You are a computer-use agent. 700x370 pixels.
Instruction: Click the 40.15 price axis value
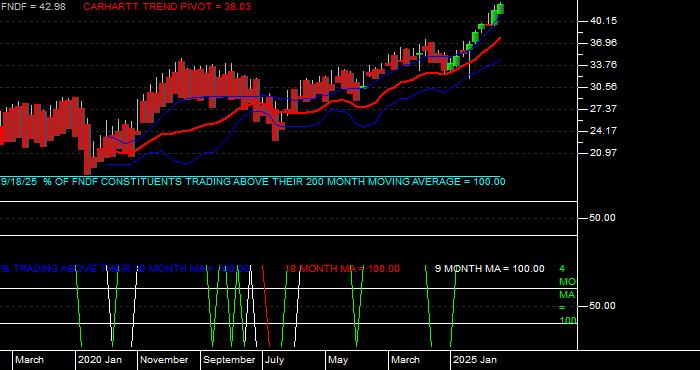(604, 21)
